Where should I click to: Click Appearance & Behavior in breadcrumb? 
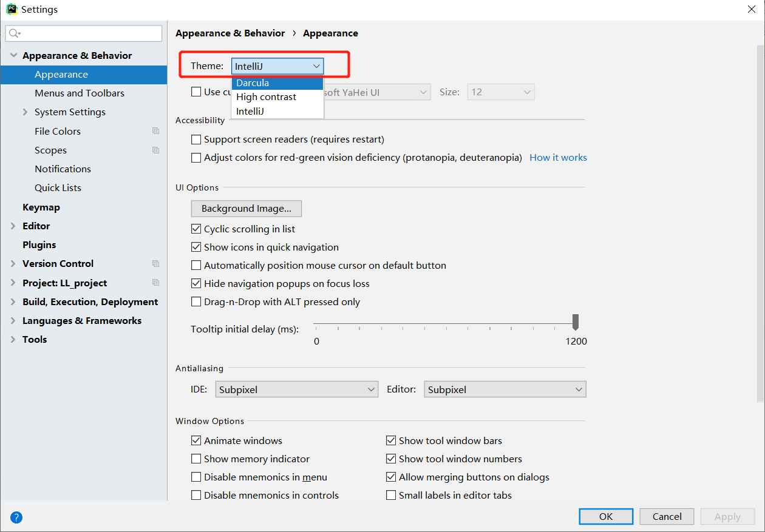[230, 33]
